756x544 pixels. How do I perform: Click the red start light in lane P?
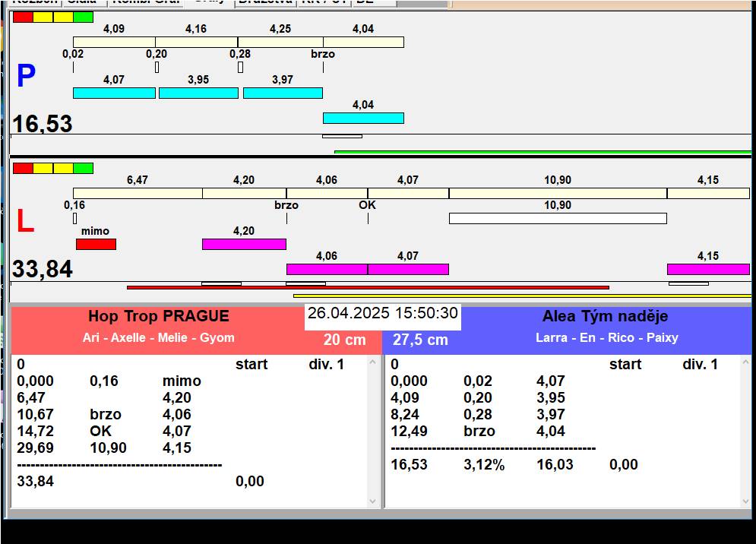(x=23, y=17)
